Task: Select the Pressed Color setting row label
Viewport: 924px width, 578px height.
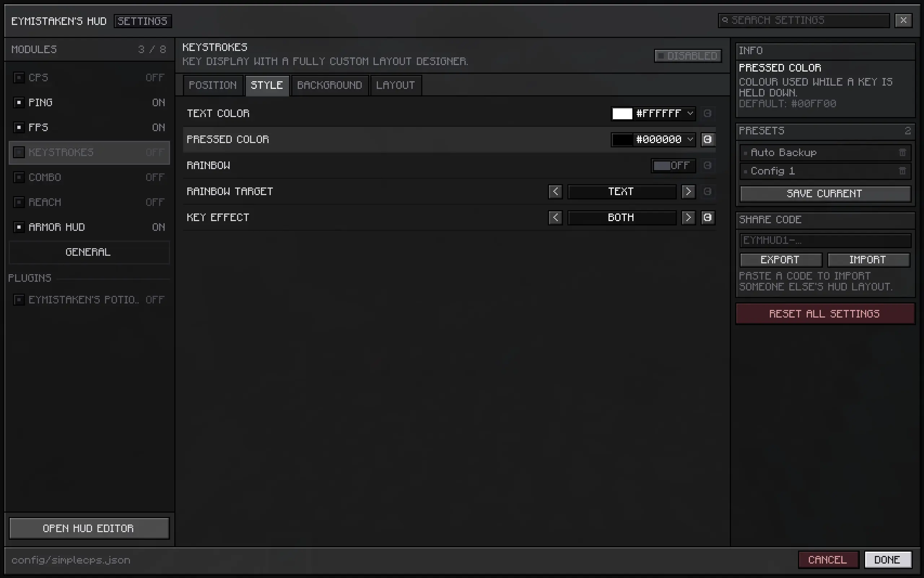Action: coord(228,139)
